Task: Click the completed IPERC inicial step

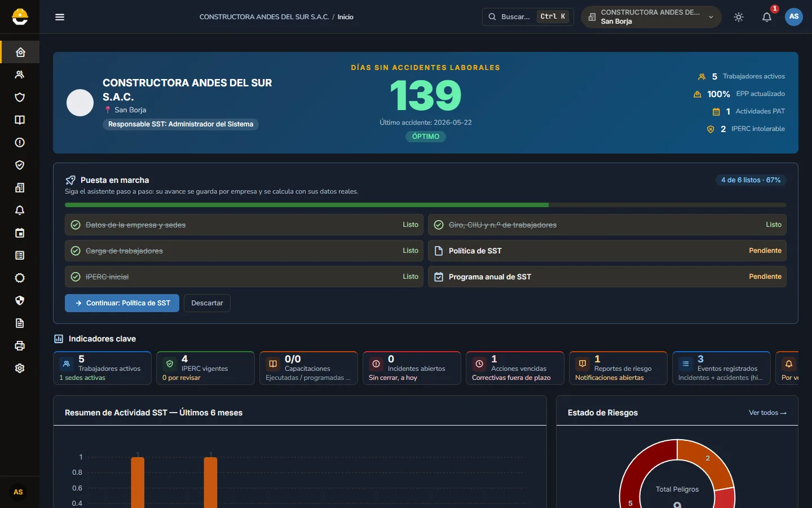Action: [x=244, y=277]
